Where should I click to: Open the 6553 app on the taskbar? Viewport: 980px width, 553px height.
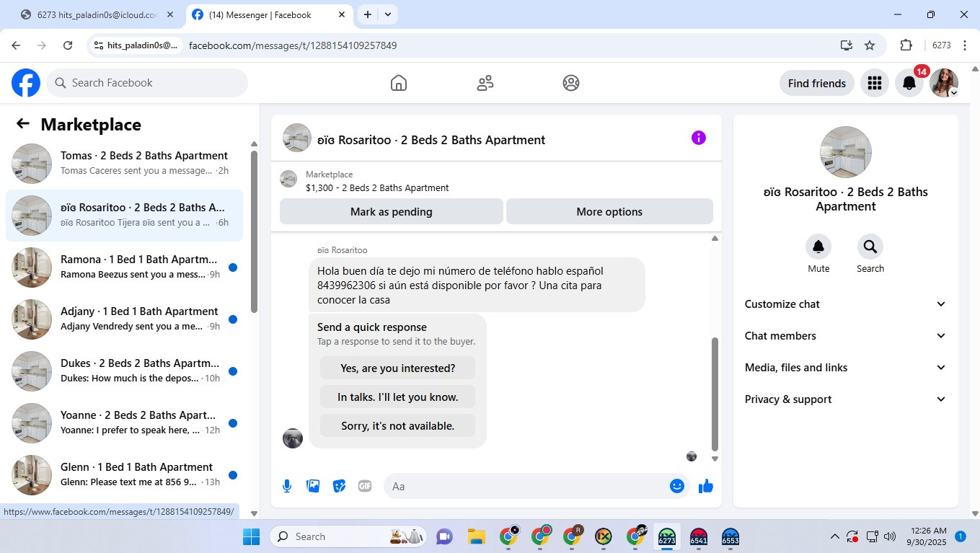[x=730, y=536]
